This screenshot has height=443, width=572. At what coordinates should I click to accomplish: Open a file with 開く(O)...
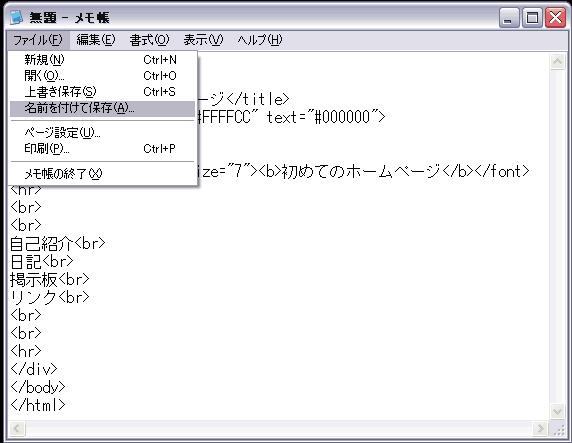click(x=103, y=76)
